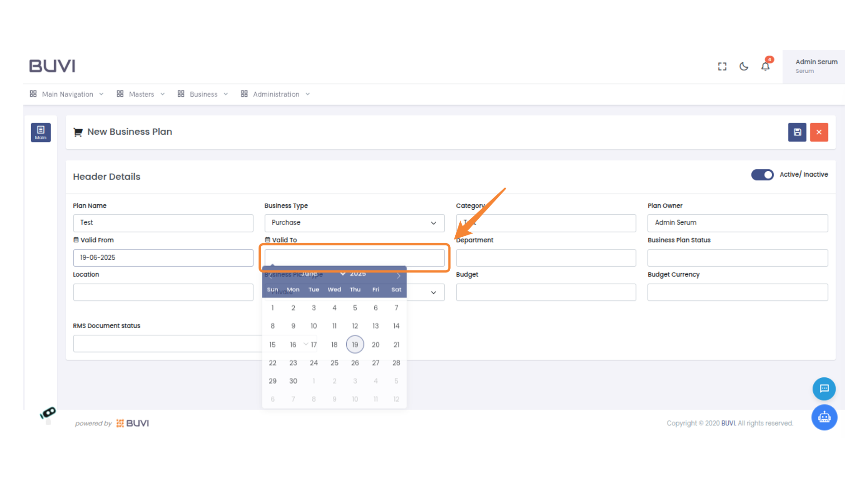Open the robot assistant icon

click(x=824, y=417)
